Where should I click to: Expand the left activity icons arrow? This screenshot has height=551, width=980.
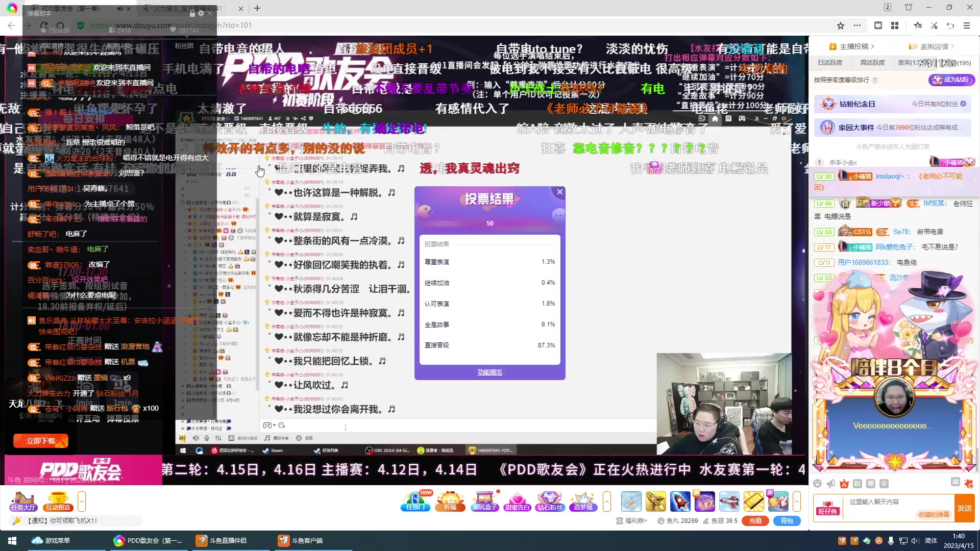coord(82,502)
